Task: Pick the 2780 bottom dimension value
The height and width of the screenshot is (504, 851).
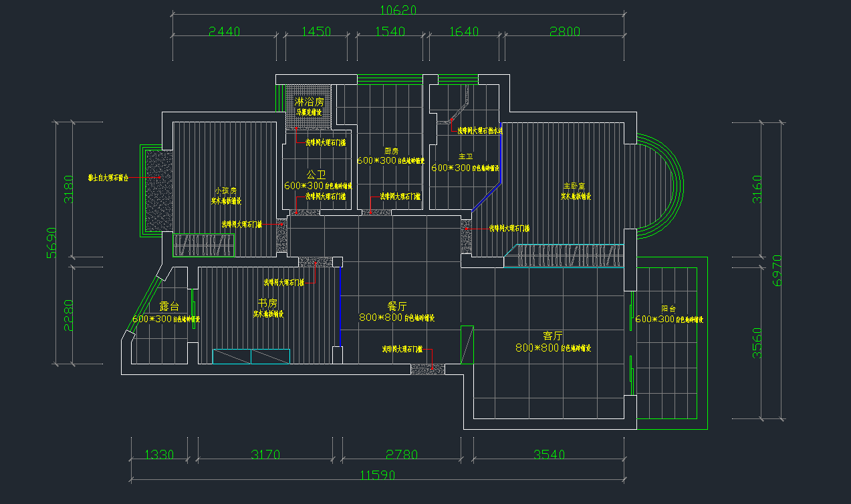Action: (401, 455)
